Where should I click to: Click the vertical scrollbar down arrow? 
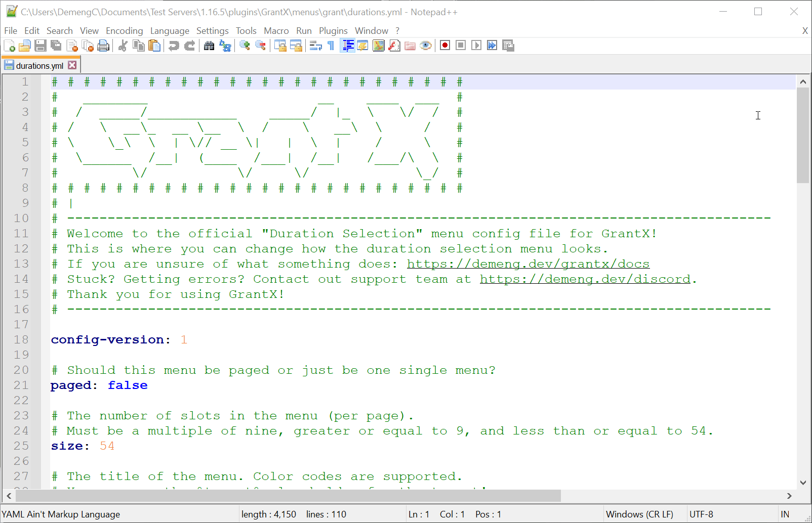pyautogui.click(x=803, y=483)
